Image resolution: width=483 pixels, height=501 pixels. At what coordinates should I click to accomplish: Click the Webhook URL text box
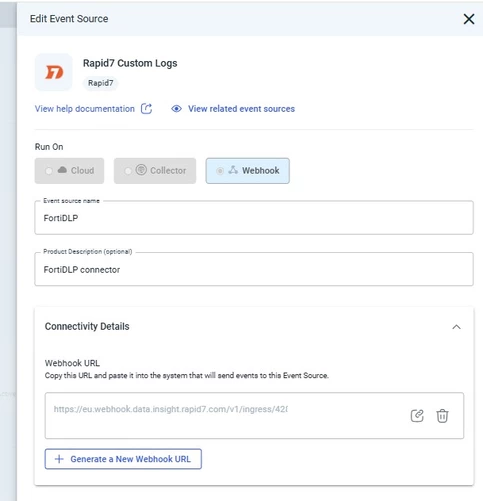coord(254,416)
